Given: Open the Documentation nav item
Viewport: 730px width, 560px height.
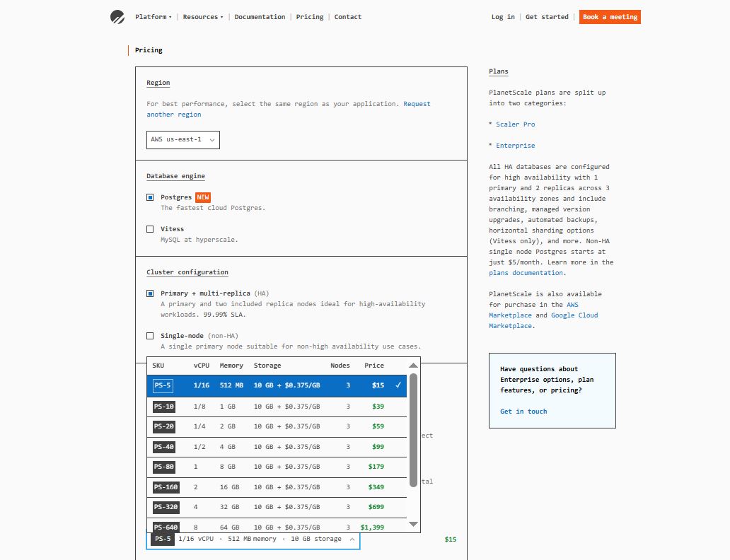Looking at the screenshot, I should point(260,17).
